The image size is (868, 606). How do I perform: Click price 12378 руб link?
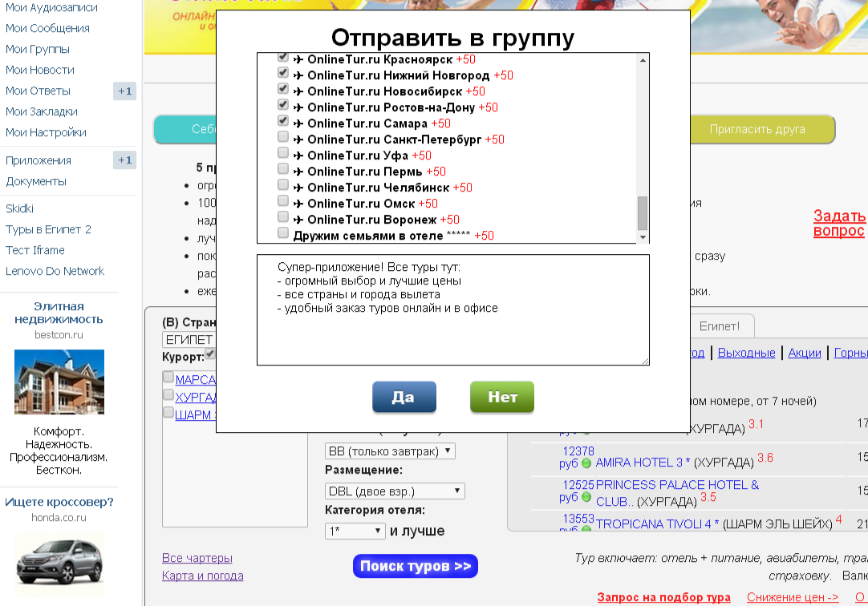click(x=576, y=457)
